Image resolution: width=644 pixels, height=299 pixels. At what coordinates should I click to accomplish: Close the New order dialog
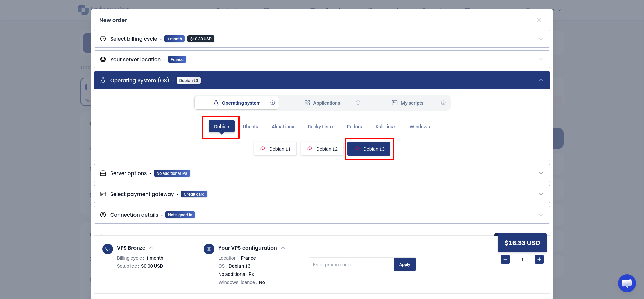pos(539,20)
